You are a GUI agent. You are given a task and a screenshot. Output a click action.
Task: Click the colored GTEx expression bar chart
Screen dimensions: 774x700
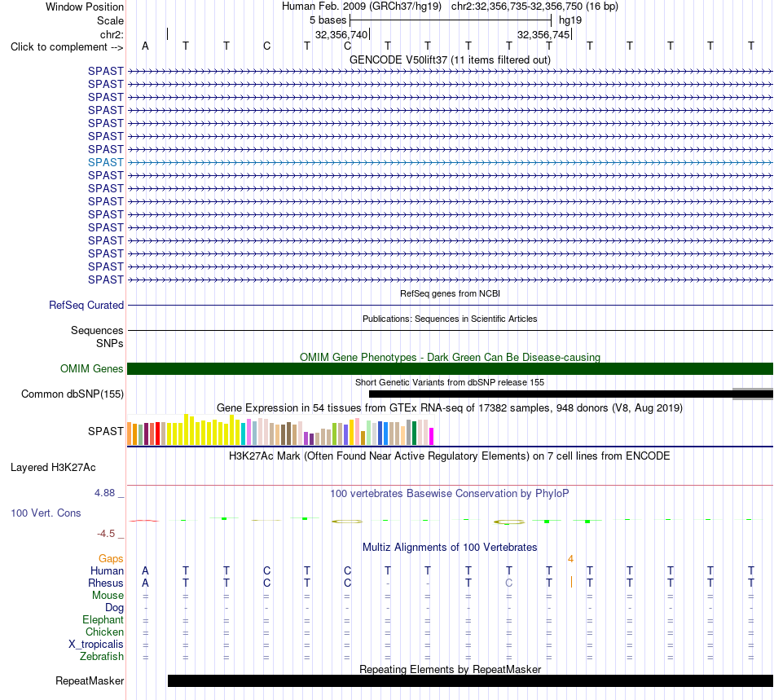click(280, 430)
